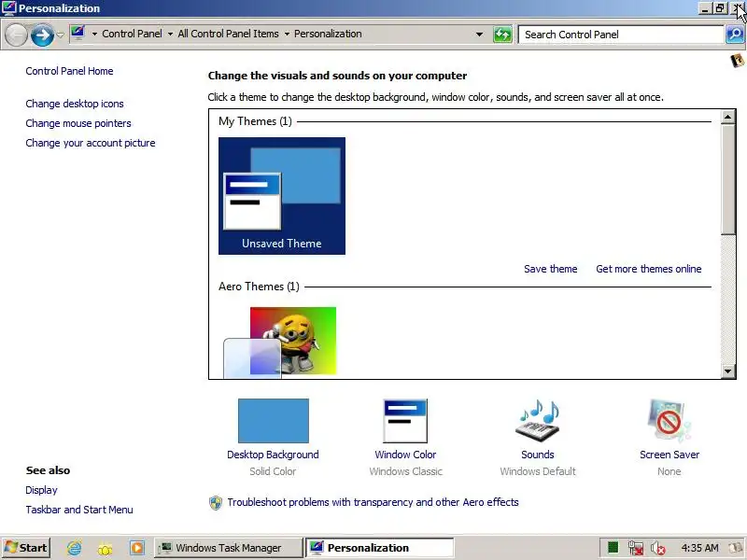This screenshot has width=747, height=560.
Task: Open the Sounds text link
Action: pos(538,455)
